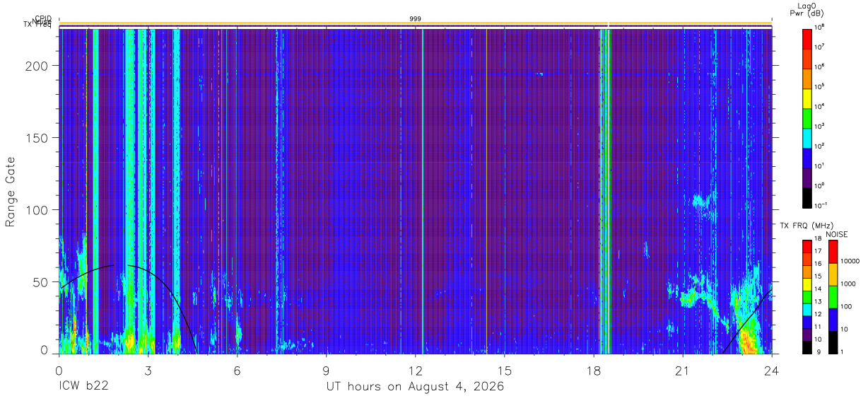Viewport: 868px width, 401px height.
Task: Pick the blue segment of the NOISE bar
Action: point(832,319)
